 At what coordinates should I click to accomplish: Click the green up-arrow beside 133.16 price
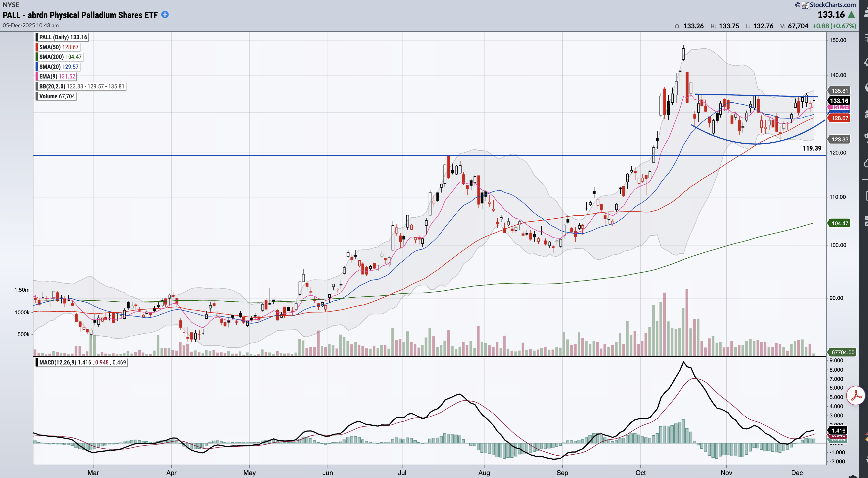click(x=851, y=14)
